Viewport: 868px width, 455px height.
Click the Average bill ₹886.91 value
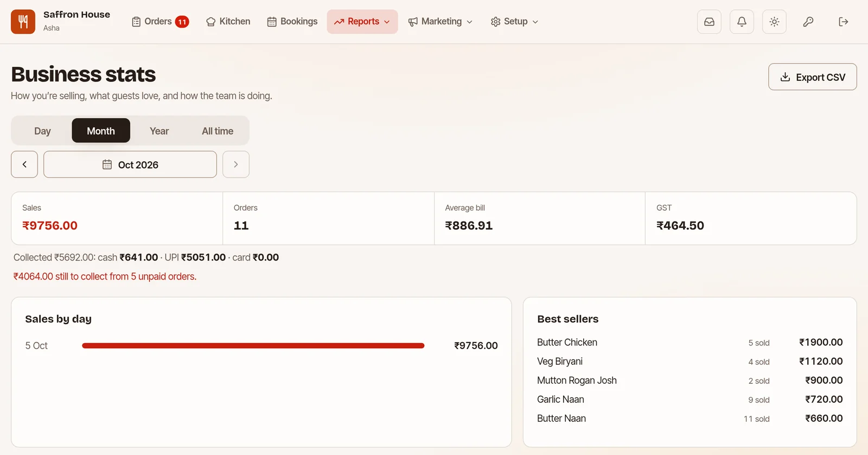[469, 226]
